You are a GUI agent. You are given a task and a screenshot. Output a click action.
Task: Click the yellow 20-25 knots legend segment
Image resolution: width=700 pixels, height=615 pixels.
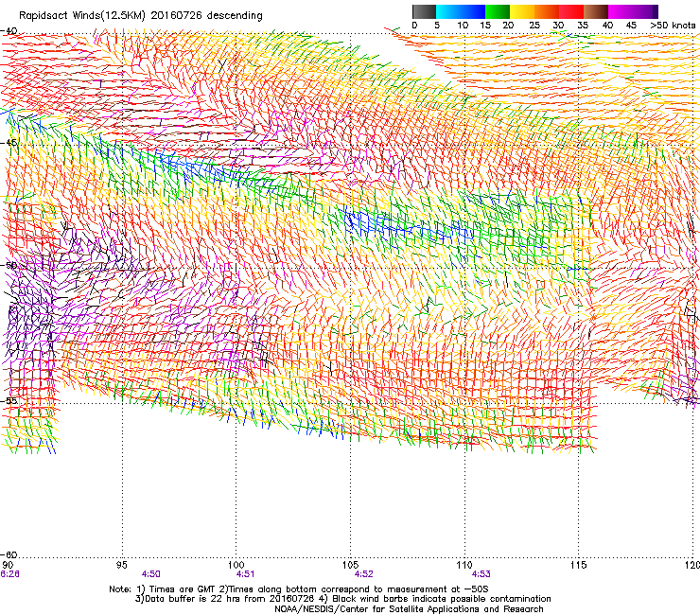(522, 11)
